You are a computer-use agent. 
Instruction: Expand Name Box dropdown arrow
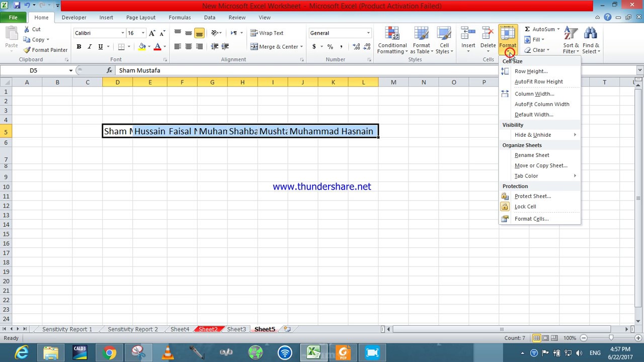coord(70,70)
